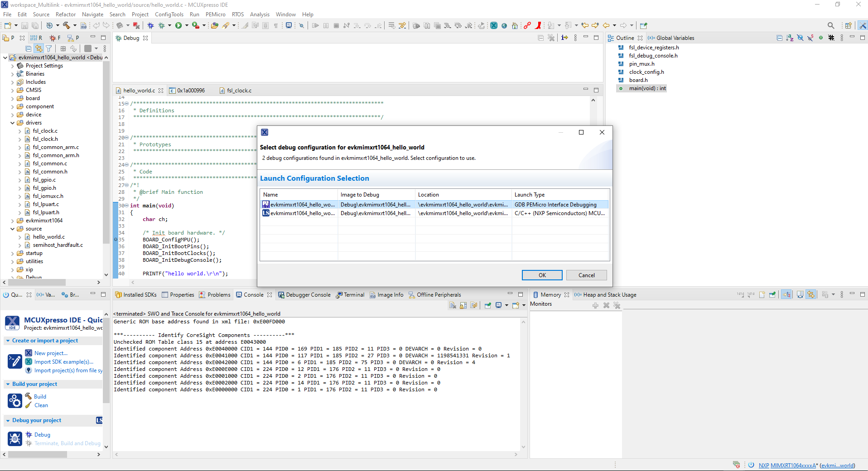Switch to the fsl_clock.c editor tab

click(239, 90)
